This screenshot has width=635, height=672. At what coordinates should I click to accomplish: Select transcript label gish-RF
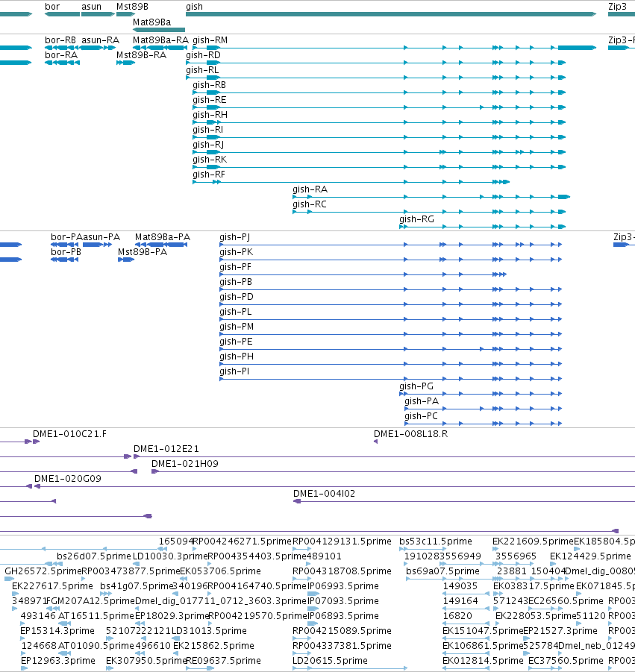coord(209,175)
